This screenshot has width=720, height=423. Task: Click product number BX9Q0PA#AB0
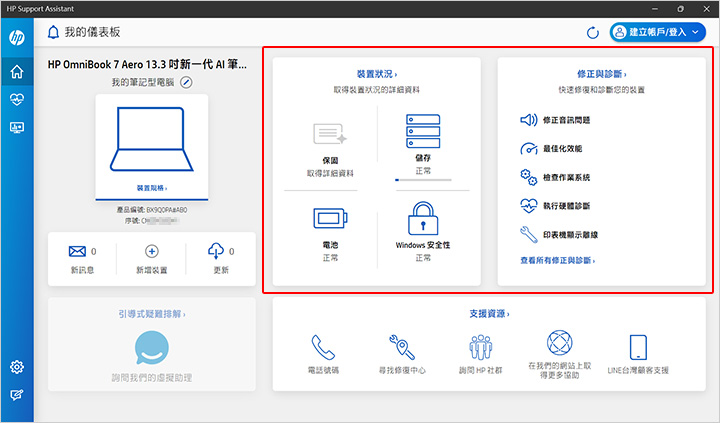click(x=167, y=210)
